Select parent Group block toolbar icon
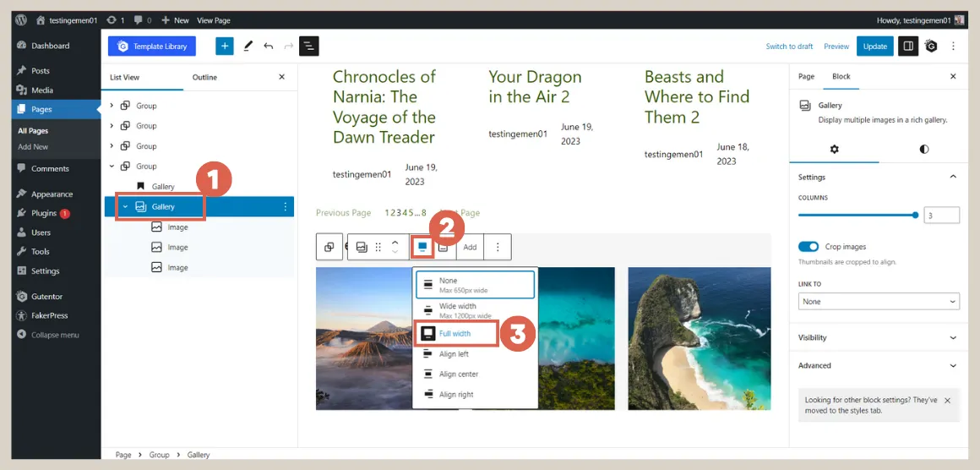 tap(329, 247)
